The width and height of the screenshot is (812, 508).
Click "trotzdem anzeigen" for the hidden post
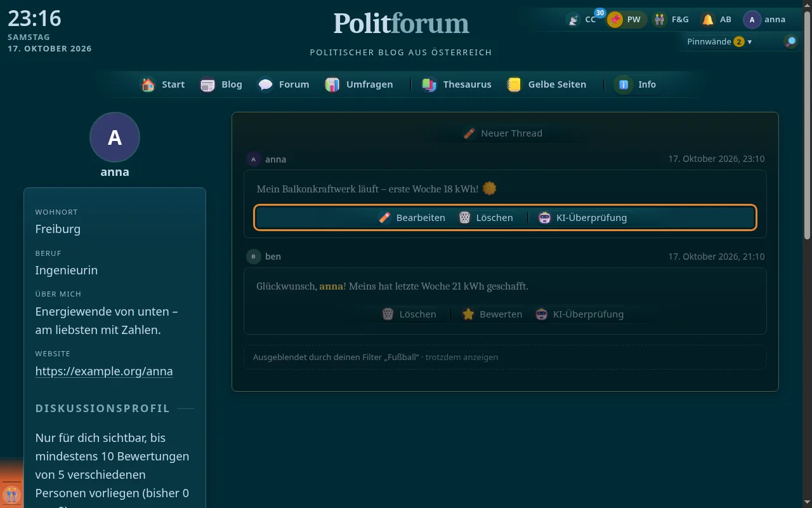[462, 357]
